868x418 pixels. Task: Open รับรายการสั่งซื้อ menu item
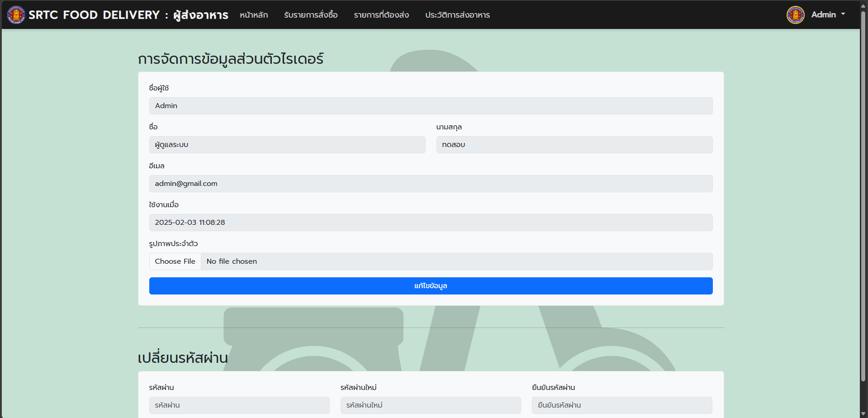pyautogui.click(x=311, y=15)
